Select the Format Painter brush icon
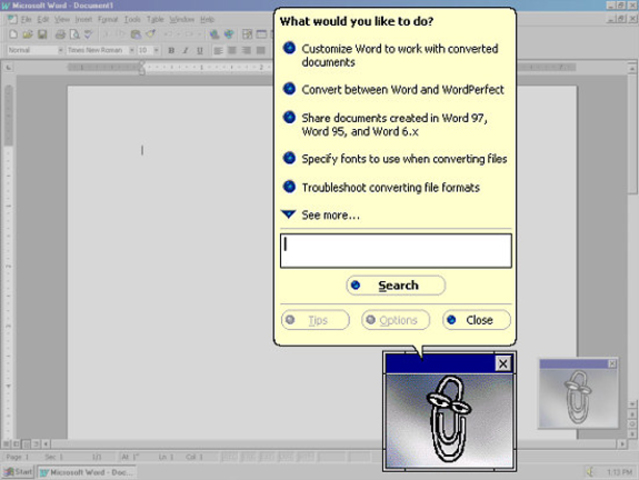 click(x=150, y=35)
